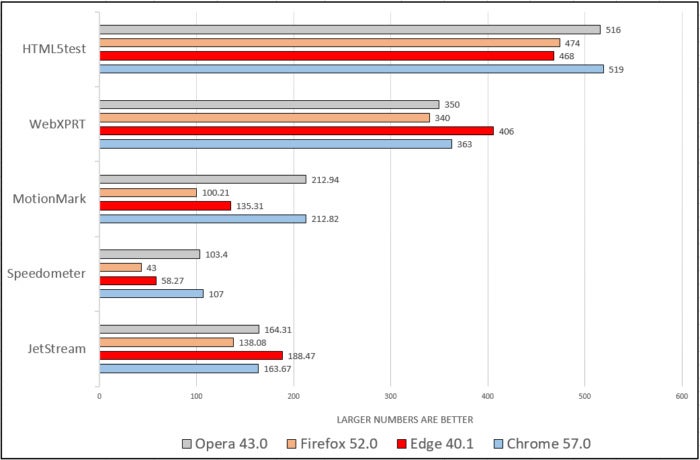Viewport: 700px width, 460px height.
Task: Select the data value 188.47
Action: pos(301,356)
